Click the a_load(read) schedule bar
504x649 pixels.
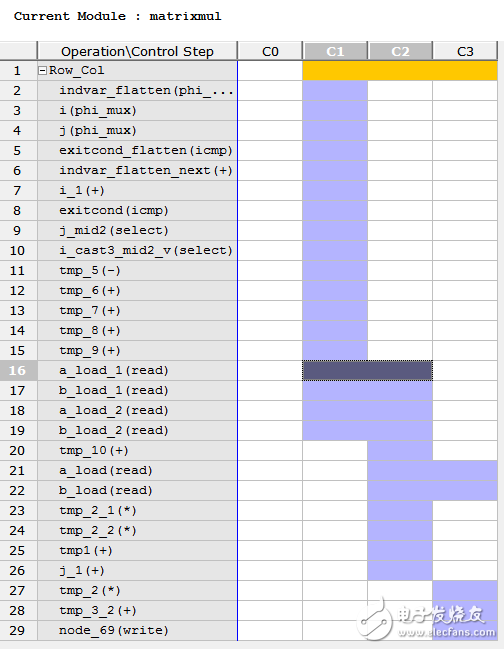pyautogui.click(x=432, y=471)
